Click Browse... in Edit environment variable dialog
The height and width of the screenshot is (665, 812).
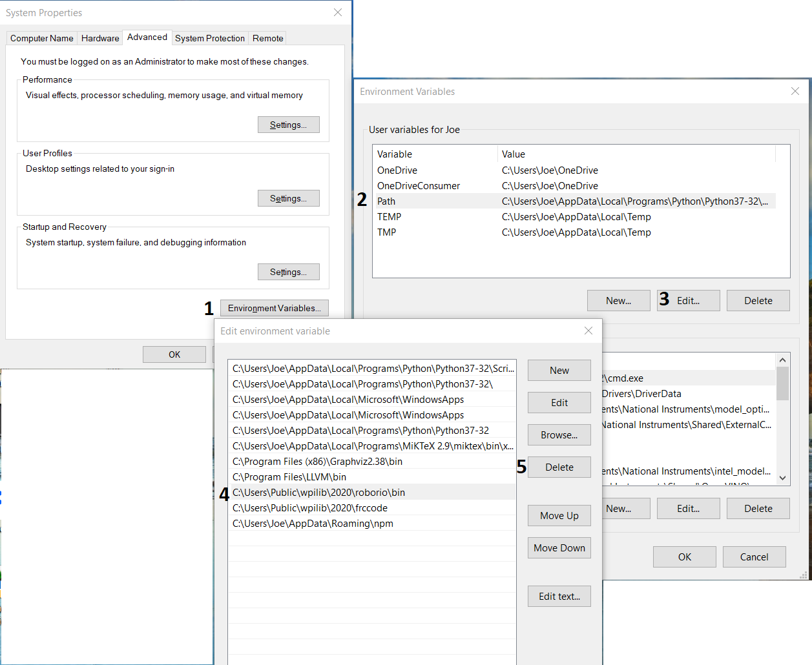coord(559,435)
